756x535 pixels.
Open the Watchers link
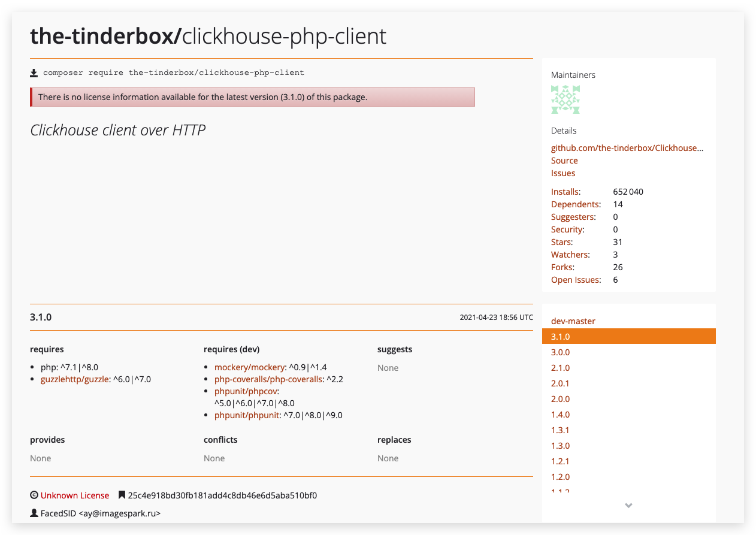tap(570, 255)
